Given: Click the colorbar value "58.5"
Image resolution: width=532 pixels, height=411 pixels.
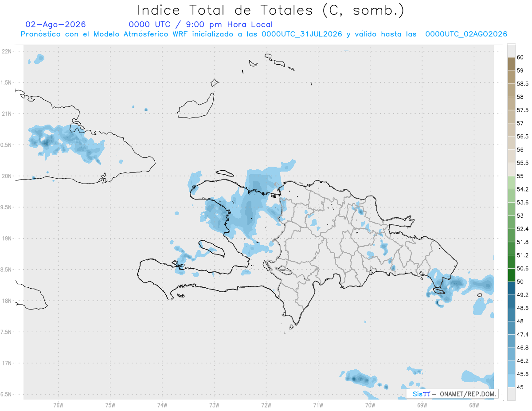Looking at the screenshot, I should point(523,84).
